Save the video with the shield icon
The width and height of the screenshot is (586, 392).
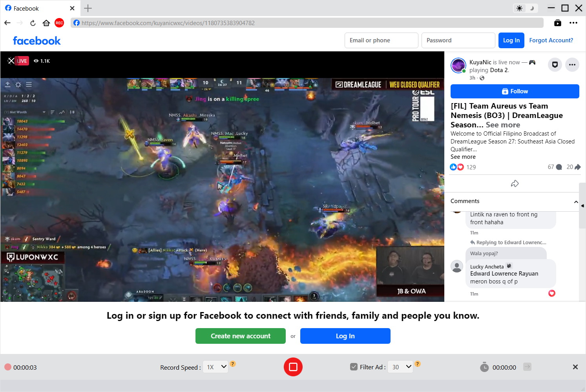tap(555, 65)
